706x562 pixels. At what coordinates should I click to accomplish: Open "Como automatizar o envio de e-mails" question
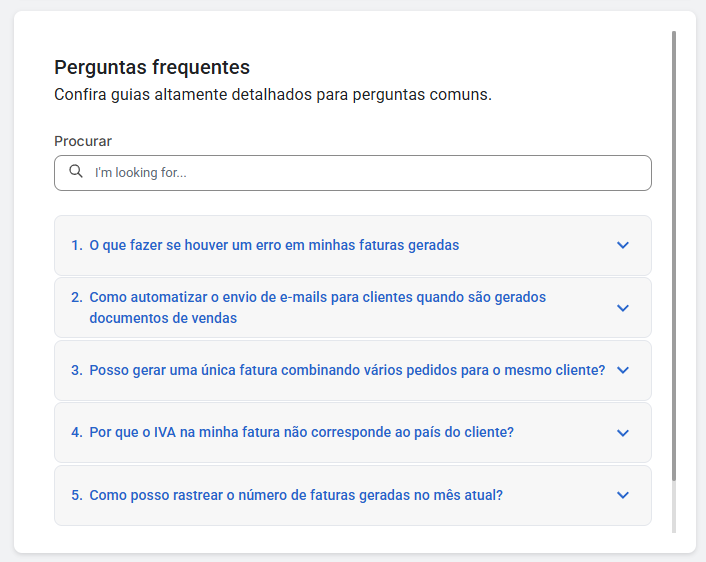click(x=317, y=298)
